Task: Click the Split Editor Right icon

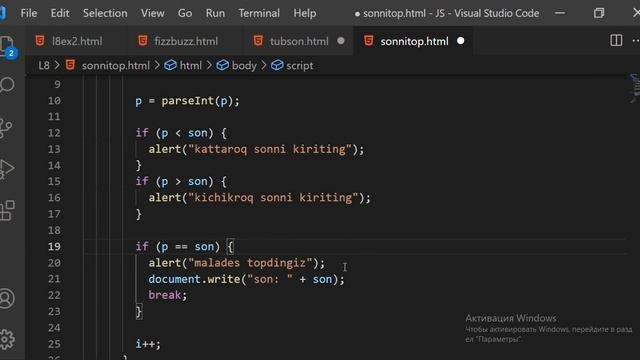Action: tap(616, 40)
